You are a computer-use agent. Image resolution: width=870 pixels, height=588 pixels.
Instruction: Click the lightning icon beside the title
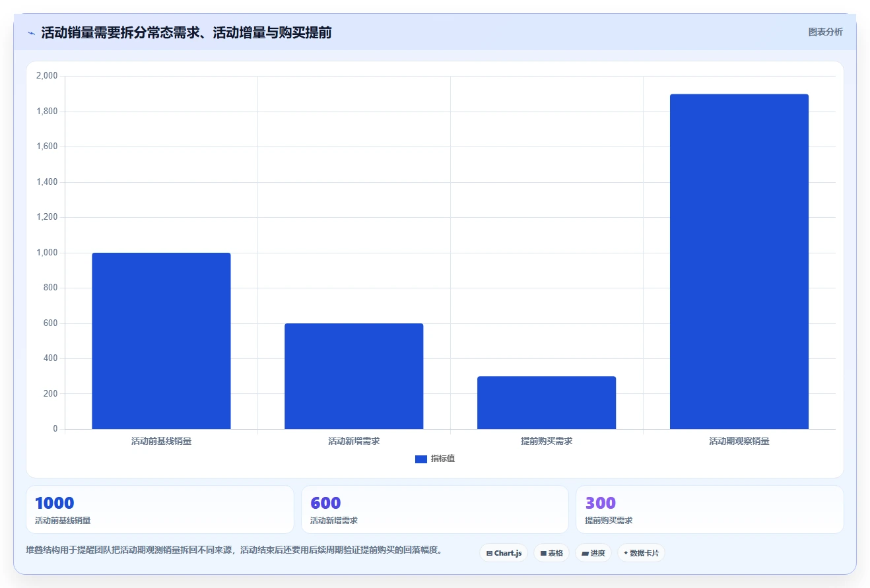(x=31, y=33)
